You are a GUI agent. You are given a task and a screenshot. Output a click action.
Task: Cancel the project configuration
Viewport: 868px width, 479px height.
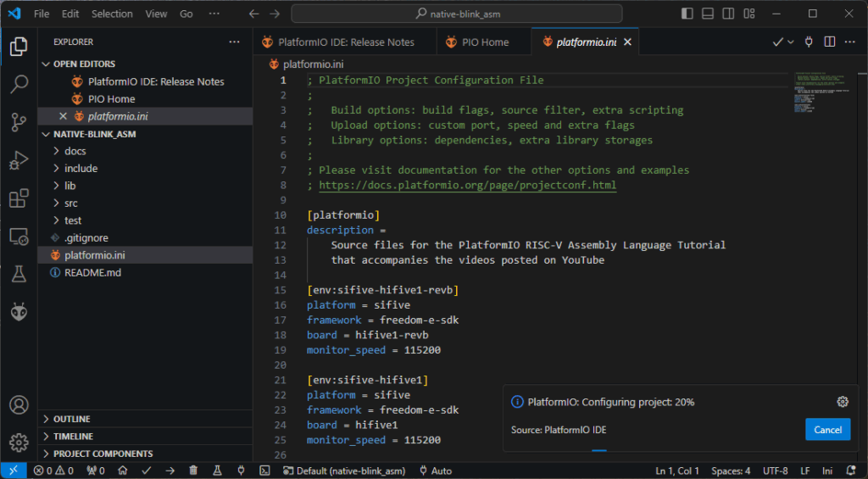pos(827,430)
